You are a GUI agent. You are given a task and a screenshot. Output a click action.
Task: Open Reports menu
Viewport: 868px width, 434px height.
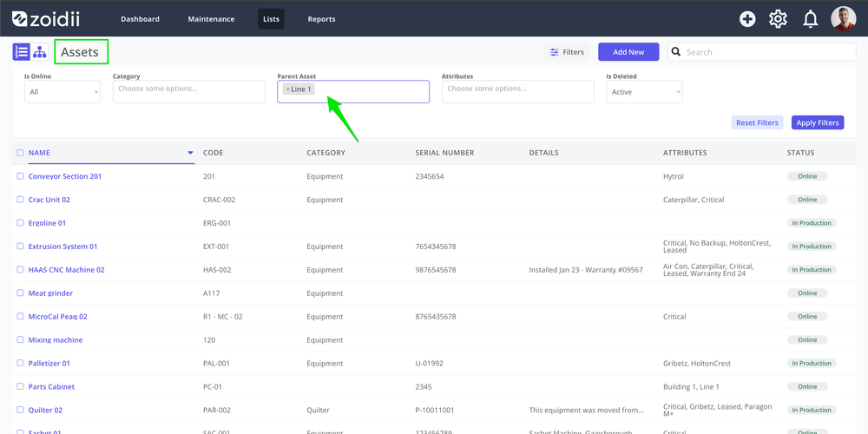coord(322,19)
